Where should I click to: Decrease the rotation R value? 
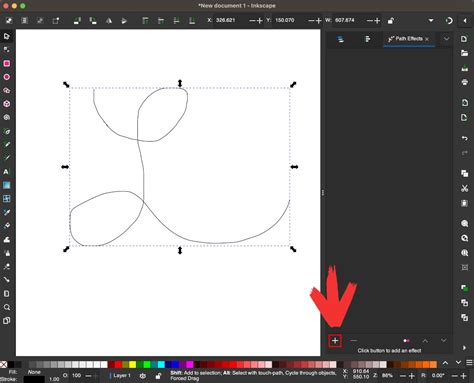455,376
